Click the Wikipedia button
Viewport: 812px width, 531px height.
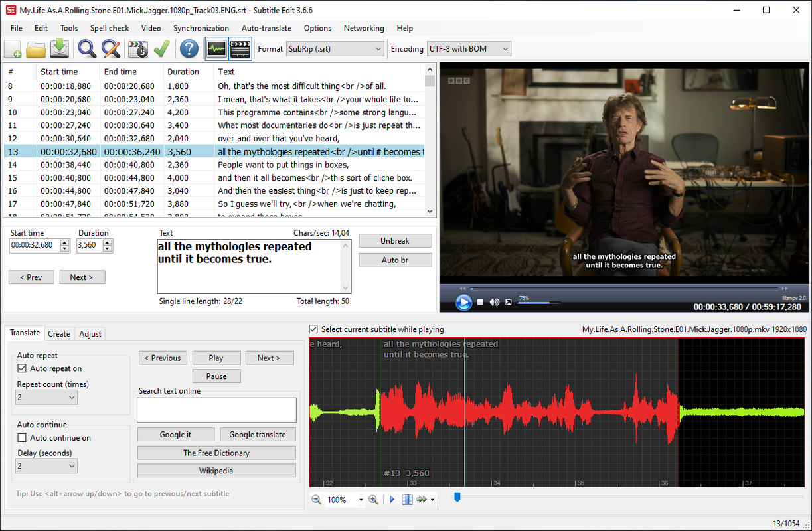click(x=216, y=471)
